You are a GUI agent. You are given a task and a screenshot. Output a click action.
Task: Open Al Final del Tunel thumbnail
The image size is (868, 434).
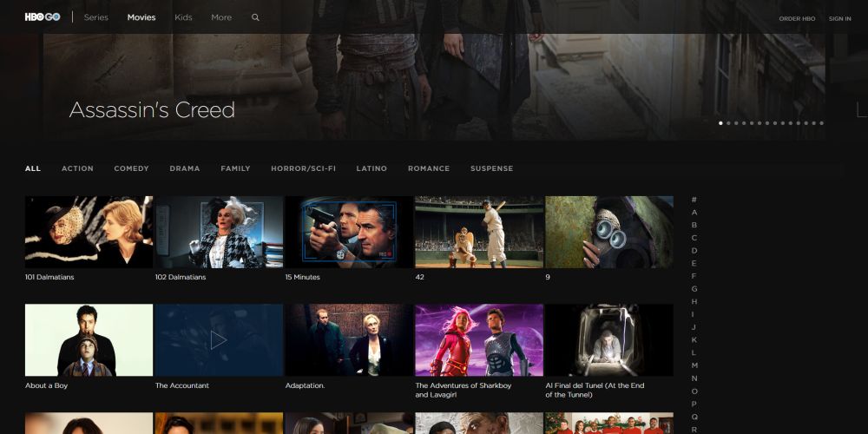click(x=609, y=340)
